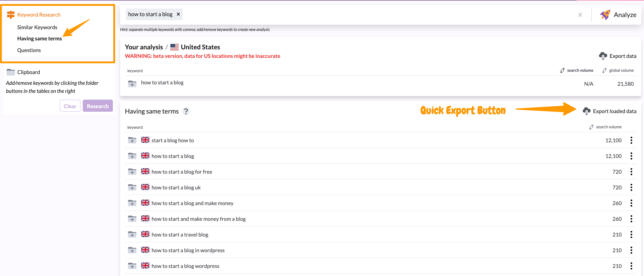This screenshot has height=276, width=644.
Task: Click the Export data cloud icon
Action: tap(603, 56)
